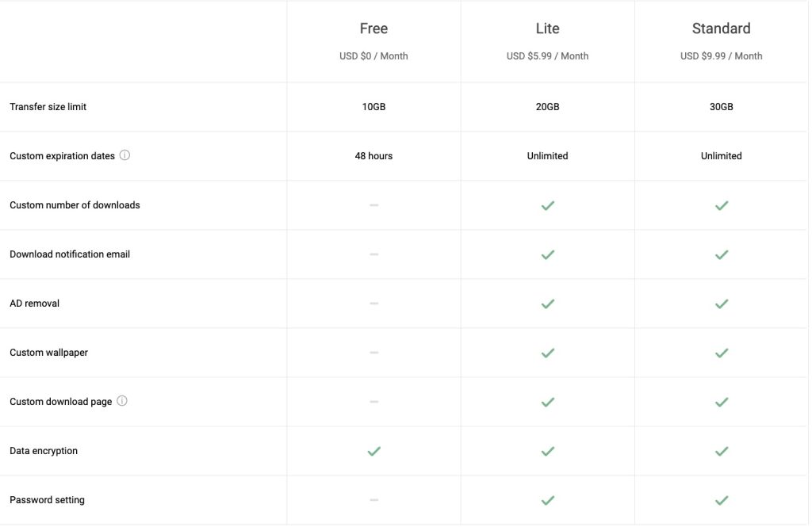Click the Standard checkmark for Download notification email
812x527 pixels.
[721, 254]
